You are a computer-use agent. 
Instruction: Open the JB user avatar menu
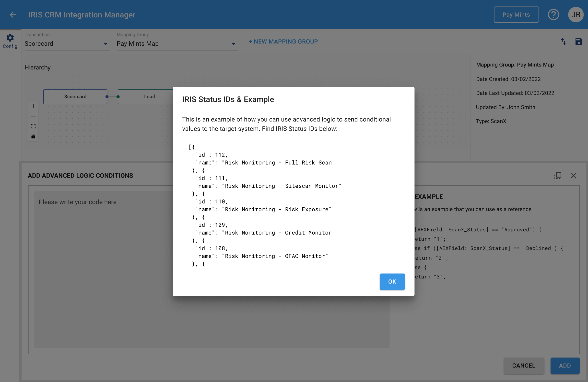pos(576,15)
